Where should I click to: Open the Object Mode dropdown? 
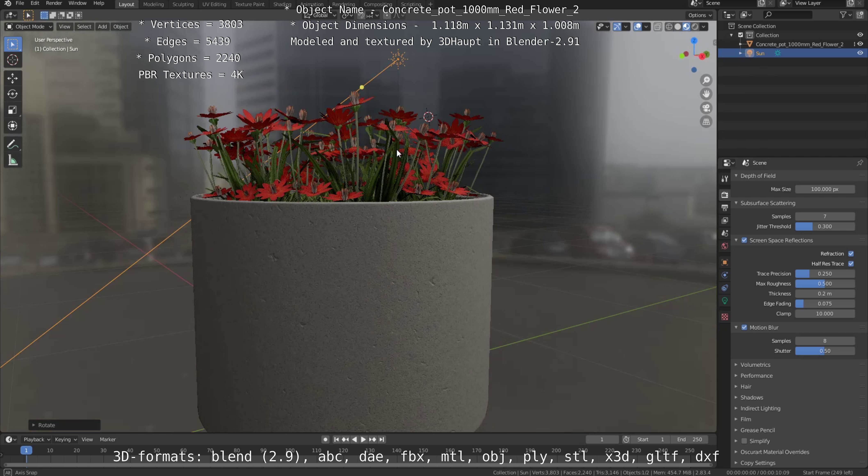pos(29,27)
